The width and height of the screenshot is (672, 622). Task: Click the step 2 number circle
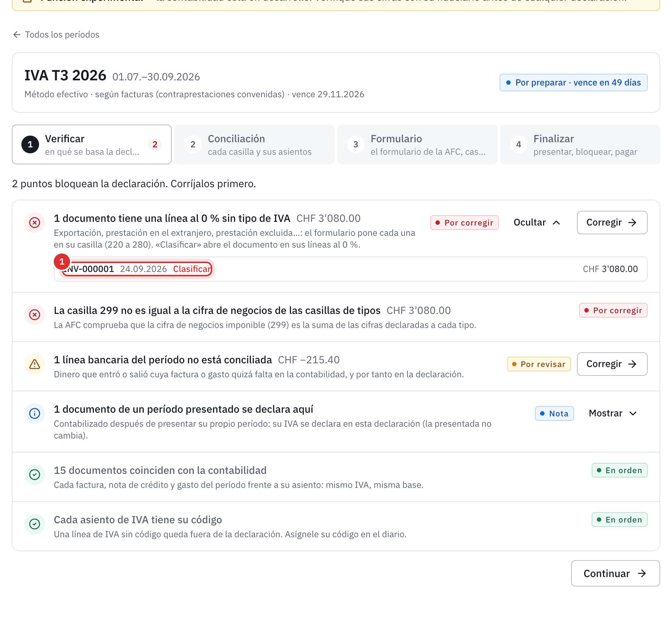pos(193,144)
